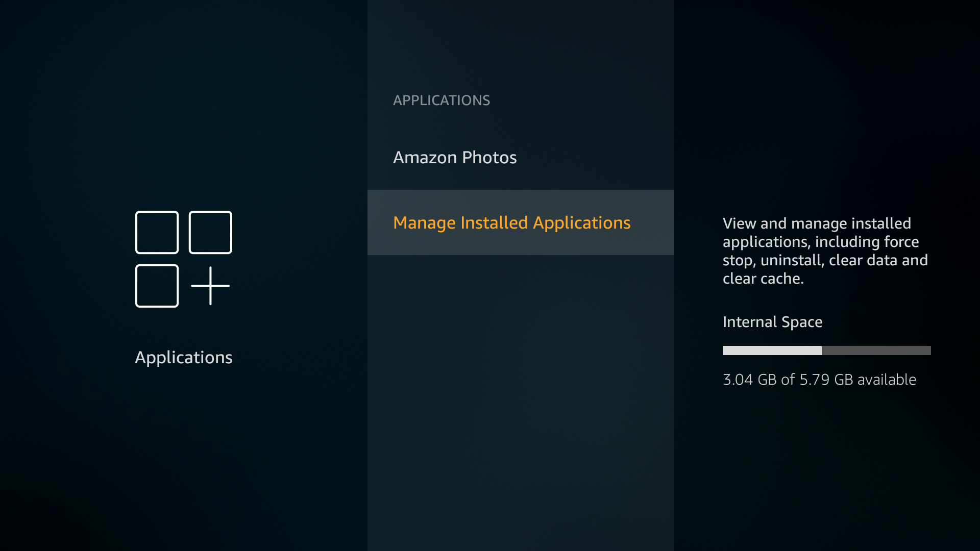Click top-right square of Applications icon
The width and height of the screenshot is (980, 551).
point(210,232)
